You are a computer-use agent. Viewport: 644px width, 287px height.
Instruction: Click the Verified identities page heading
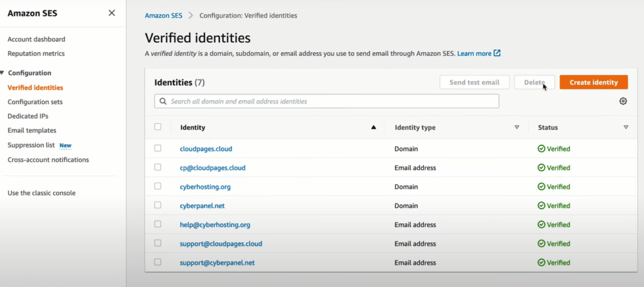click(197, 38)
